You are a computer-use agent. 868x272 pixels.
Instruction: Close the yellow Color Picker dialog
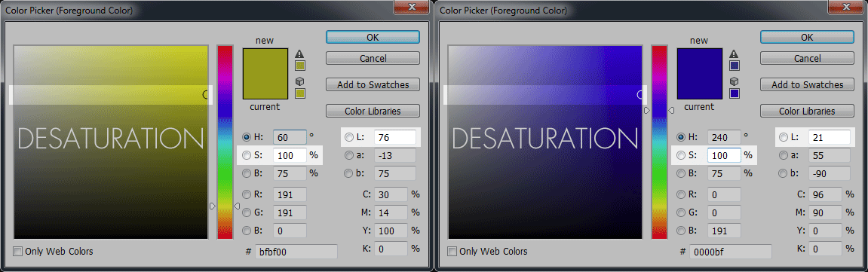coord(413,7)
